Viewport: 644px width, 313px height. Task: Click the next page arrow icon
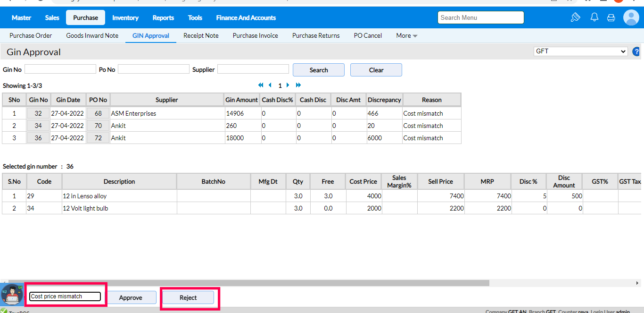pos(288,85)
